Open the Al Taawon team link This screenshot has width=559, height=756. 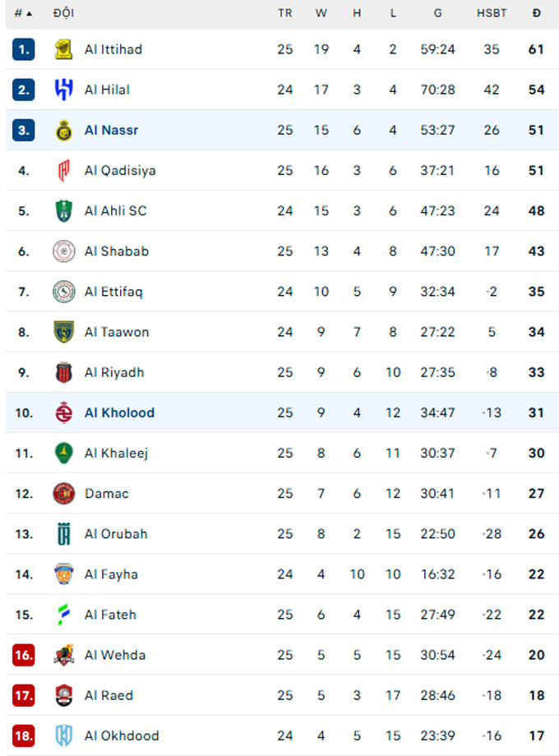[x=117, y=332]
